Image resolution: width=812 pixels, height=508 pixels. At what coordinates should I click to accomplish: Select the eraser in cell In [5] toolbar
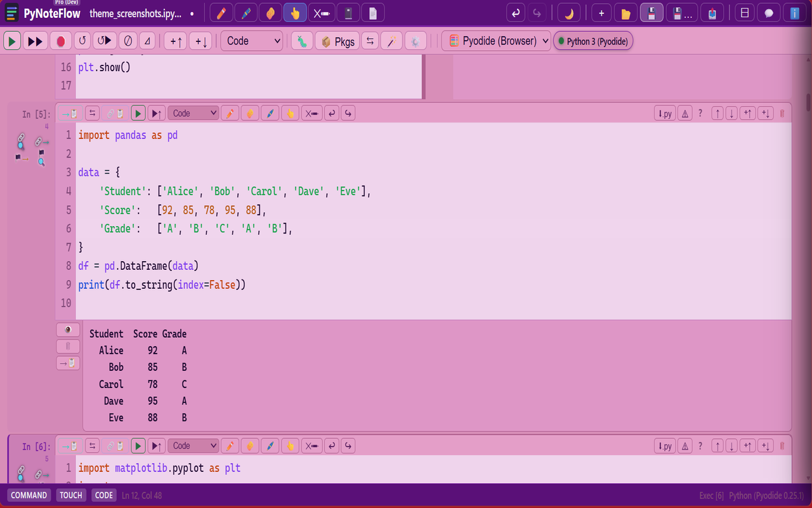[250, 114]
